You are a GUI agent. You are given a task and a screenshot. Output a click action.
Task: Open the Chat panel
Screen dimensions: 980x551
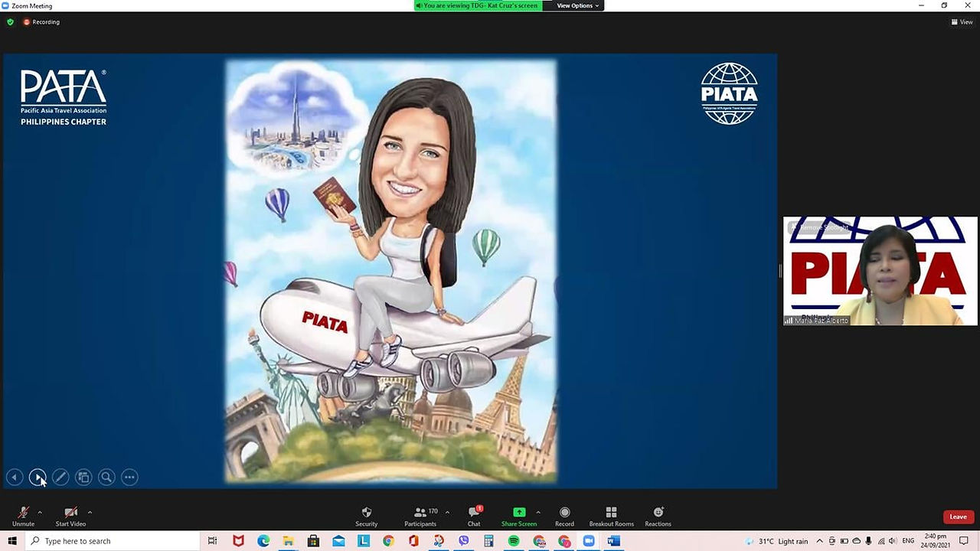pos(474,517)
